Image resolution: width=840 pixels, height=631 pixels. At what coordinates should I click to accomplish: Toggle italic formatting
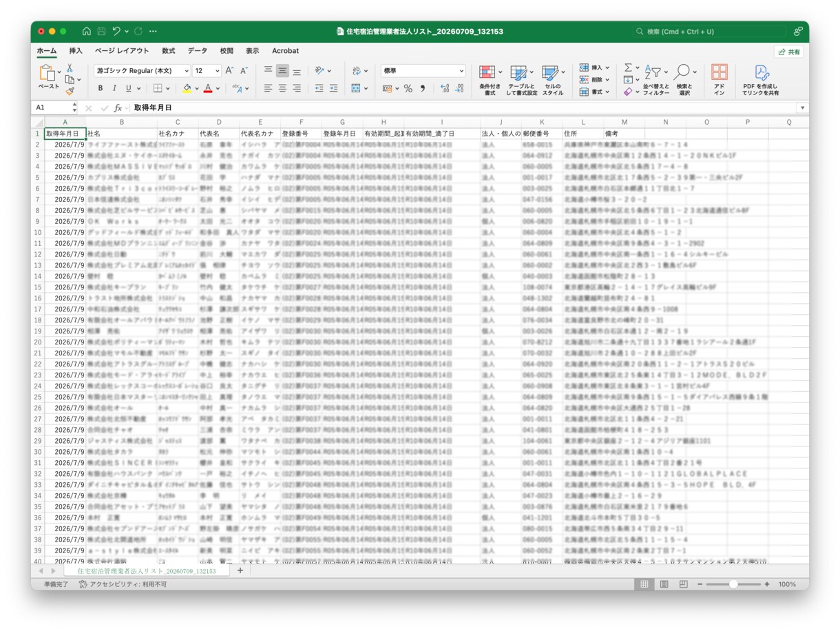pyautogui.click(x=114, y=88)
